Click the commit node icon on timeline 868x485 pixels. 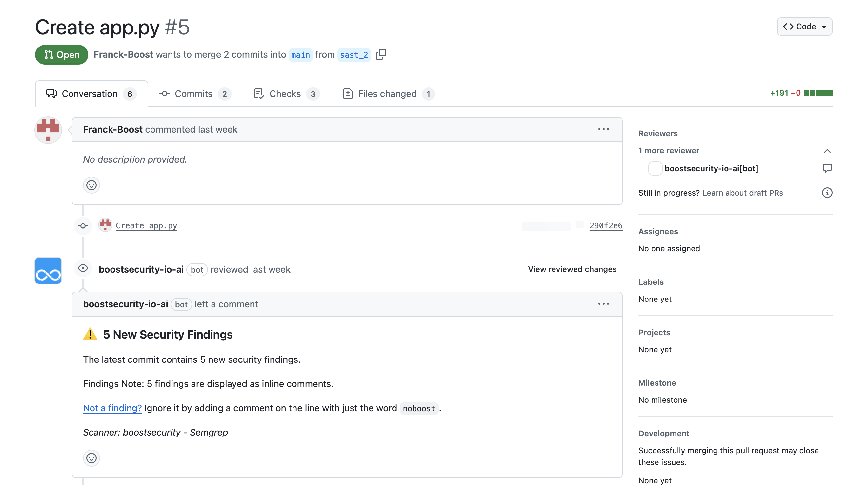[83, 226]
